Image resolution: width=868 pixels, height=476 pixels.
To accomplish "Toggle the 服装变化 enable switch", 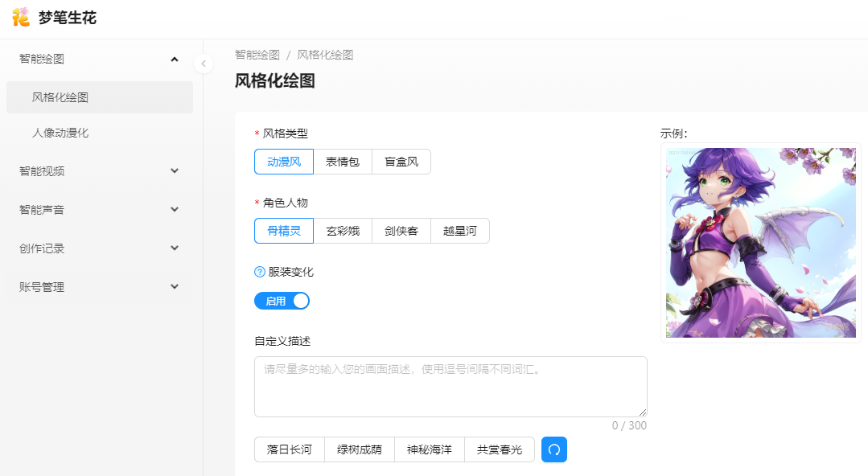I will pyautogui.click(x=282, y=301).
